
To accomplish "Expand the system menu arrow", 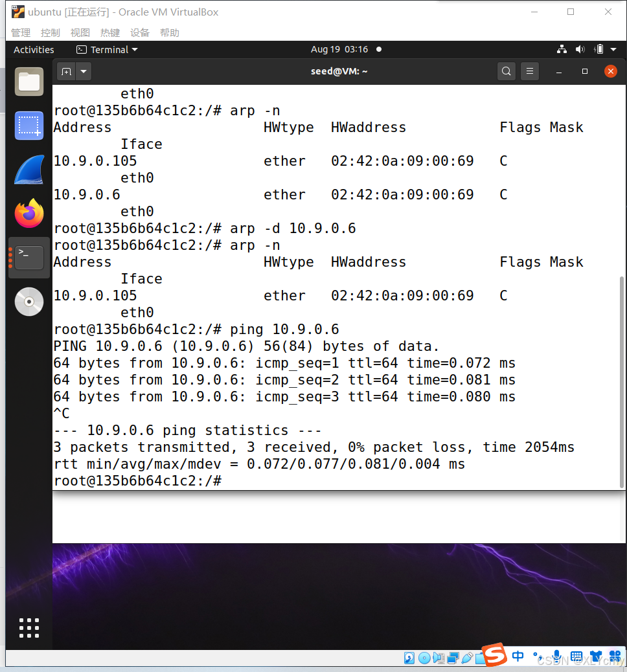I will (613, 50).
